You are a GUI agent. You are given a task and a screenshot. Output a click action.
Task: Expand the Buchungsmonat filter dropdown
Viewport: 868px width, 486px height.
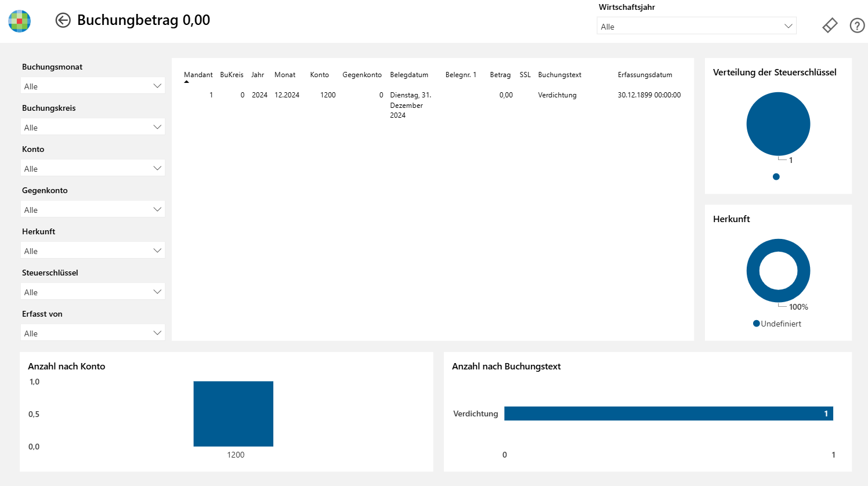coord(93,86)
